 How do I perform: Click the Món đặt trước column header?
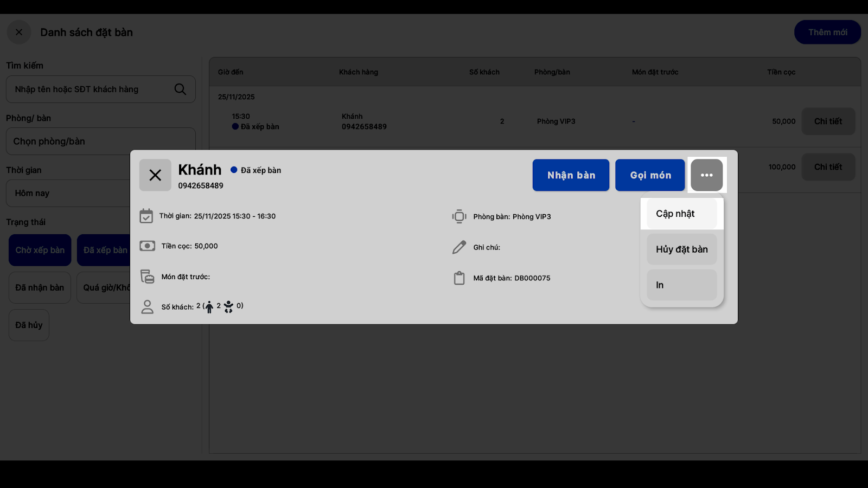[x=655, y=72]
